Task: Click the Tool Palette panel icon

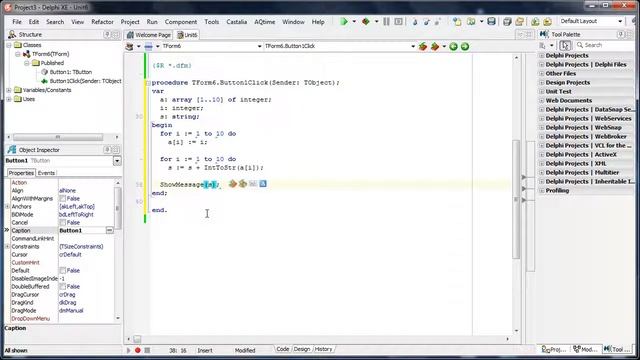Action: tap(544, 34)
